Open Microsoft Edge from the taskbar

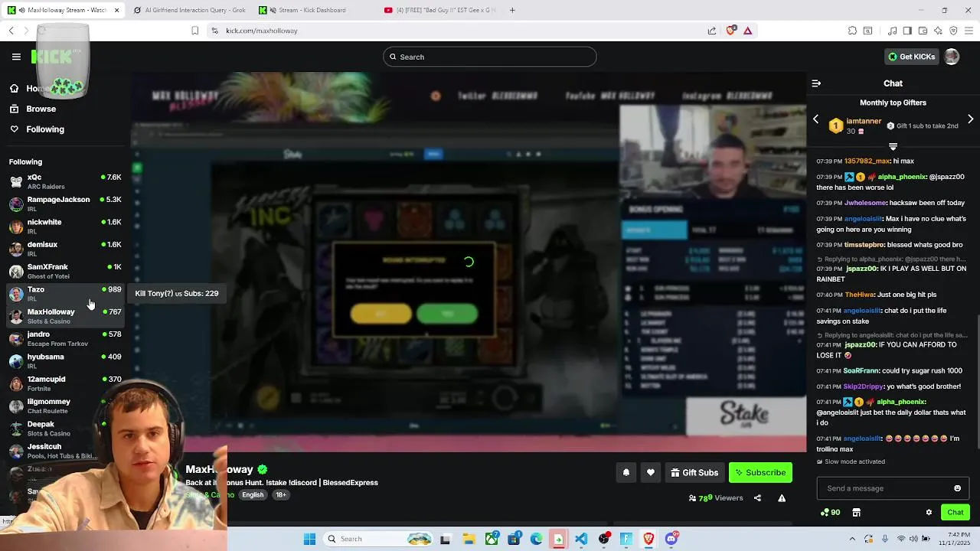536,539
